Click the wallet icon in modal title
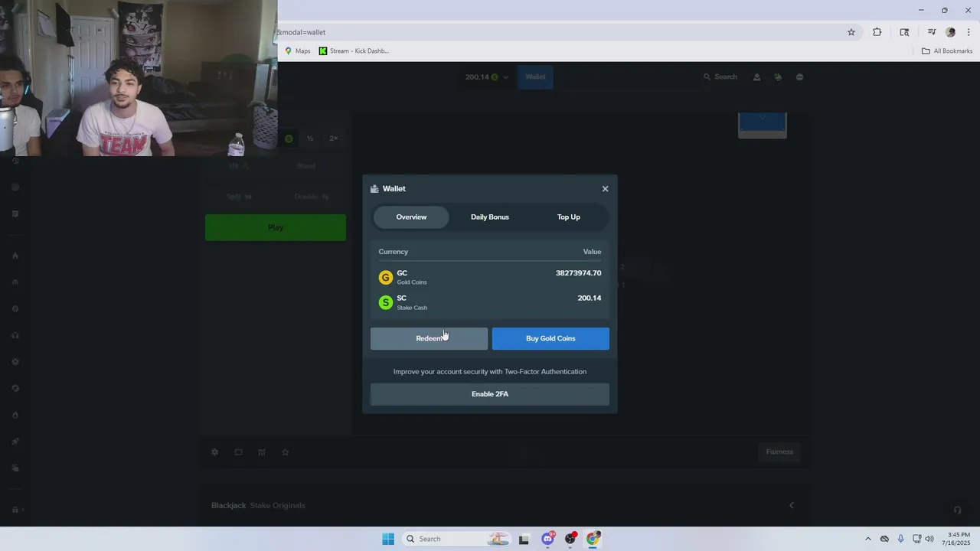This screenshot has height=551, width=980. point(374,189)
